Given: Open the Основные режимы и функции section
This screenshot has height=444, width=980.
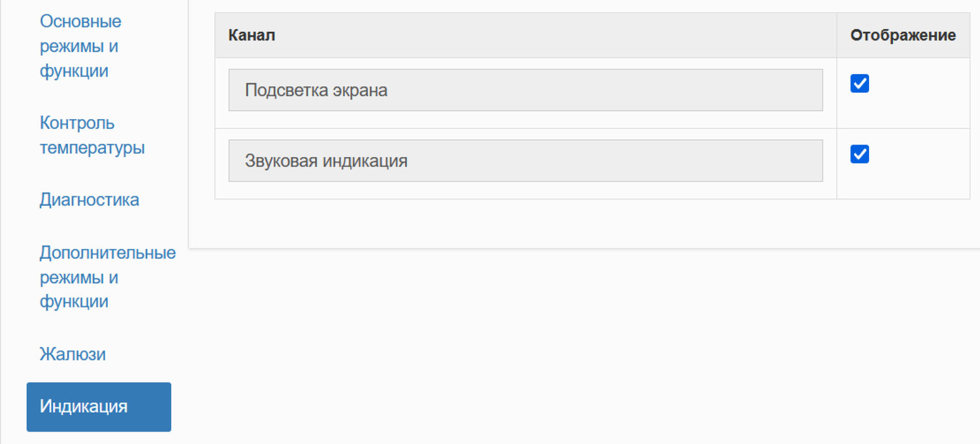Looking at the screenshot, I should [80, 46].
